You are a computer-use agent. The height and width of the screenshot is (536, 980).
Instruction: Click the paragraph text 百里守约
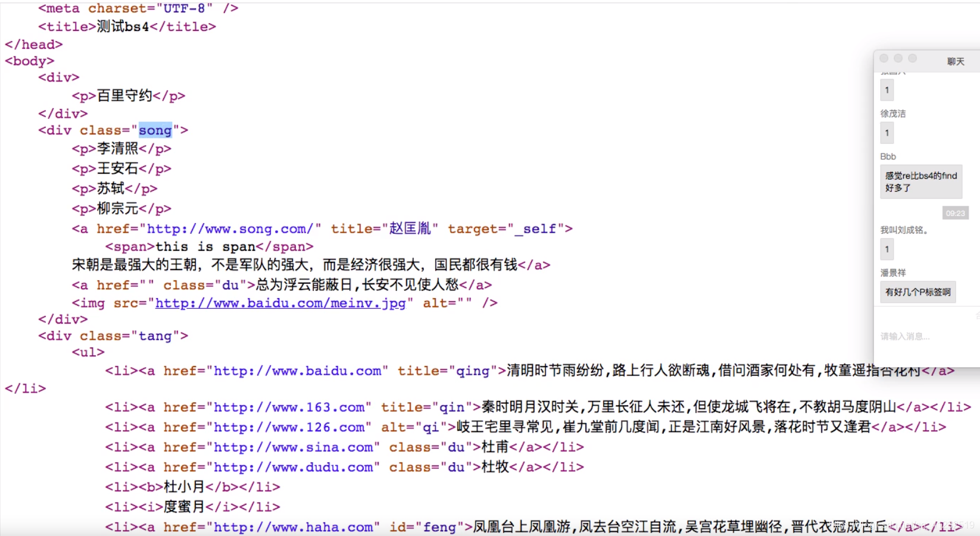click(124, 96)
